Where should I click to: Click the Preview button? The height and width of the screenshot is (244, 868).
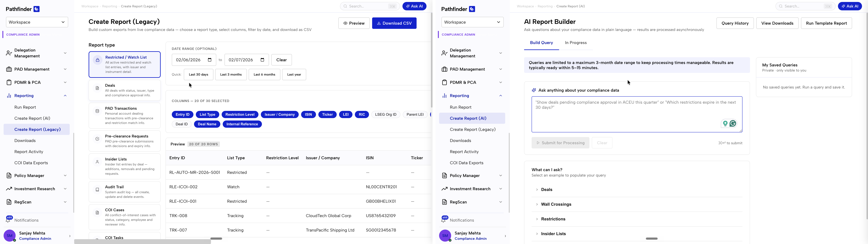pyautogui.click(x=354, y=23)
